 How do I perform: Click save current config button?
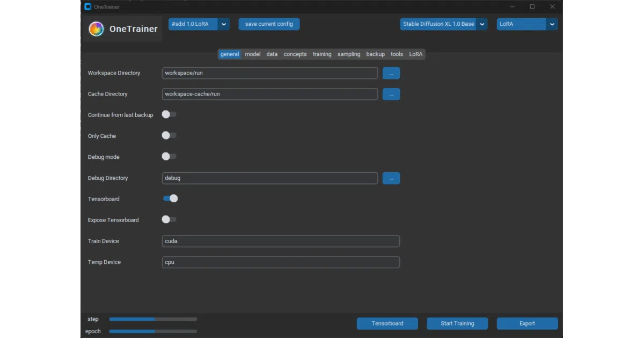pyautogui.click(x=269, y=24)
